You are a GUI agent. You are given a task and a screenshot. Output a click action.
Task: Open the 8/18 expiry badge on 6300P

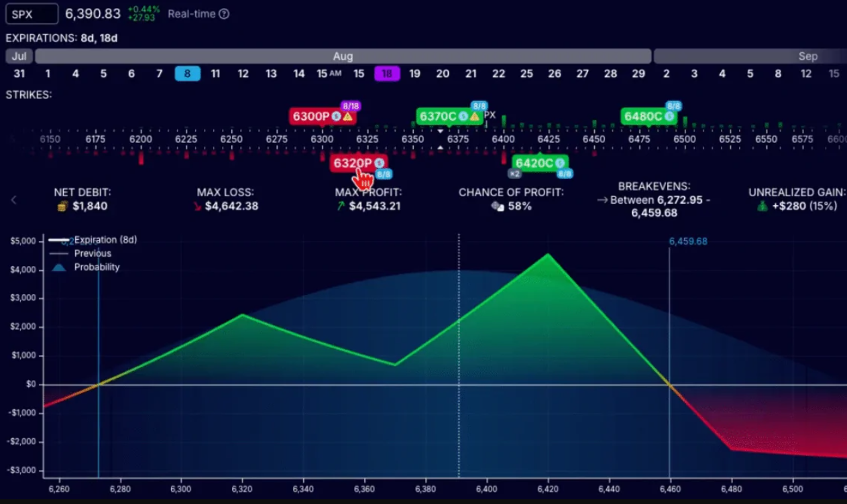pyautogui.click(x=351, y=106)
